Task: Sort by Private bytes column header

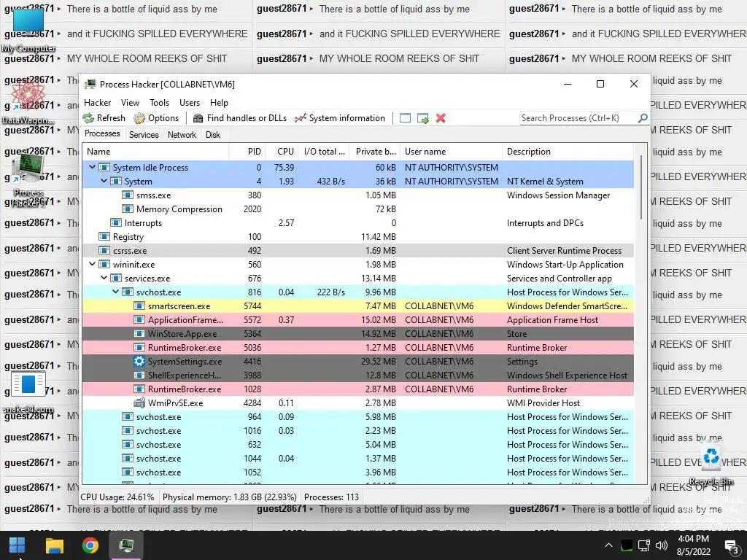Action: click(x=375, y=152)
